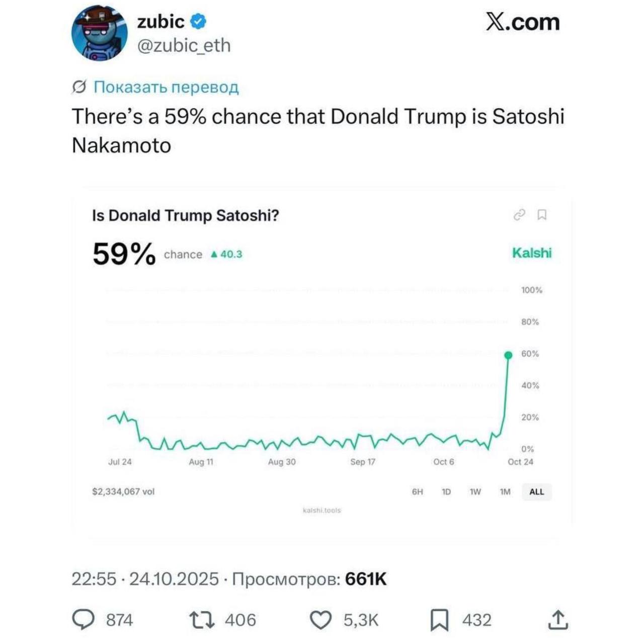Click the post timestamp 22:55 · 24.10.2025
This screenshot has width=644, height=644.
[145, 579]
